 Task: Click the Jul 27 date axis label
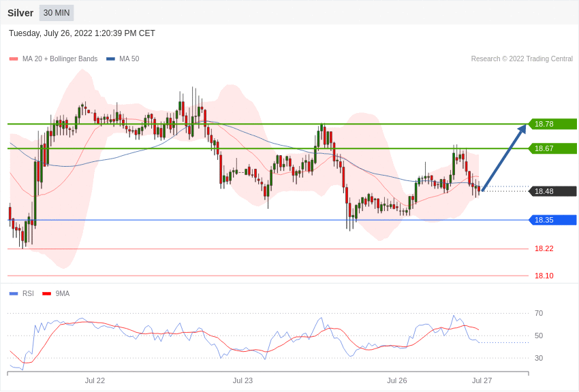pyautogui.click(x=482, y=380)
